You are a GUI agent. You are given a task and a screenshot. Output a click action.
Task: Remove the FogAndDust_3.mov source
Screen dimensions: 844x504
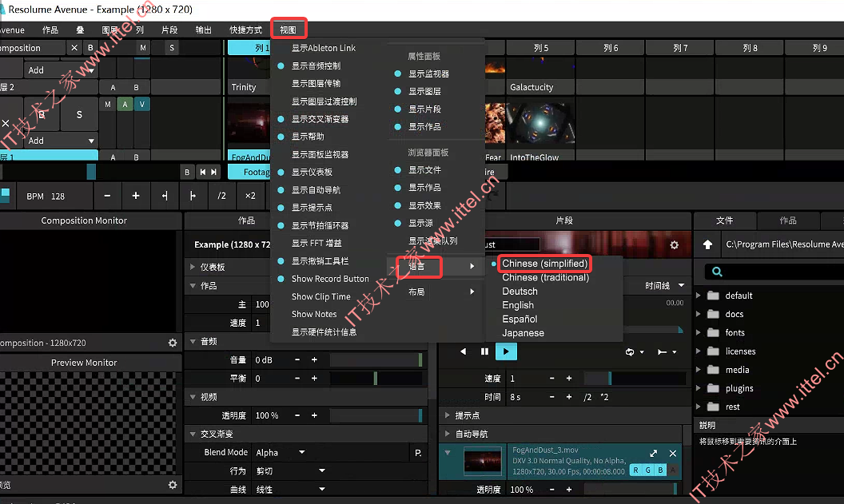673,454
